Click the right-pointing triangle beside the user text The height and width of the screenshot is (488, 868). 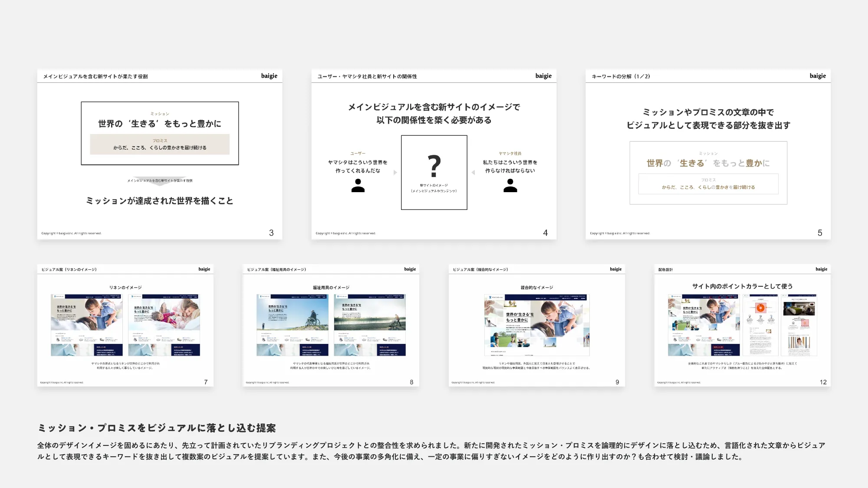[x=395, y=173]
